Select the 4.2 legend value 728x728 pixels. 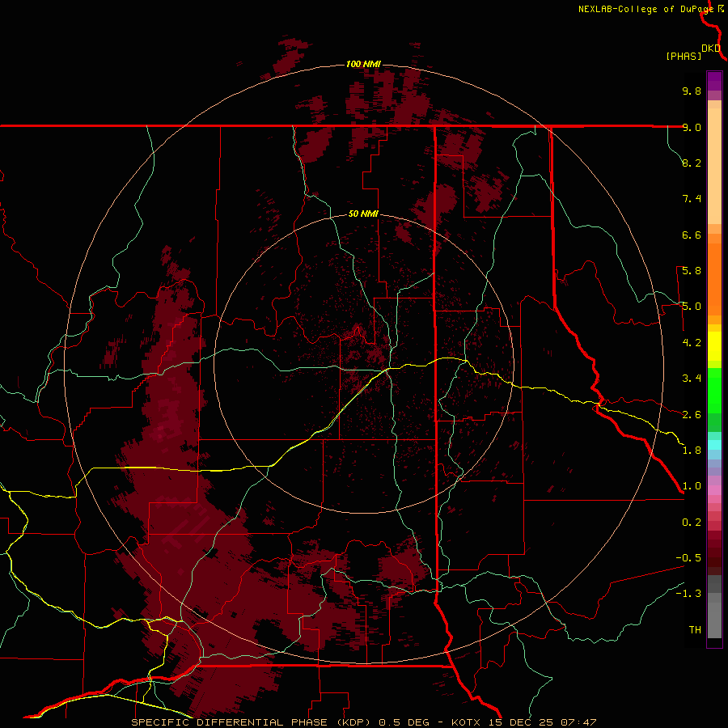click(692, 343)
